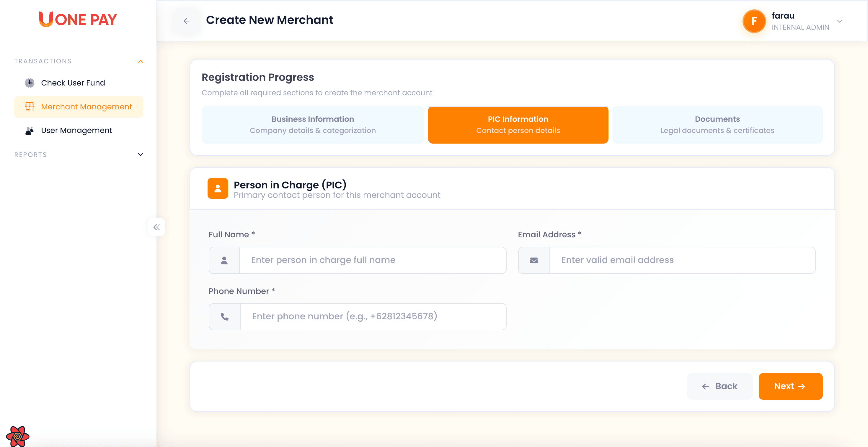Screen dimensions: 868x447
Task: Collapse the Transactions sidebar section
Action: coord(141,61)
